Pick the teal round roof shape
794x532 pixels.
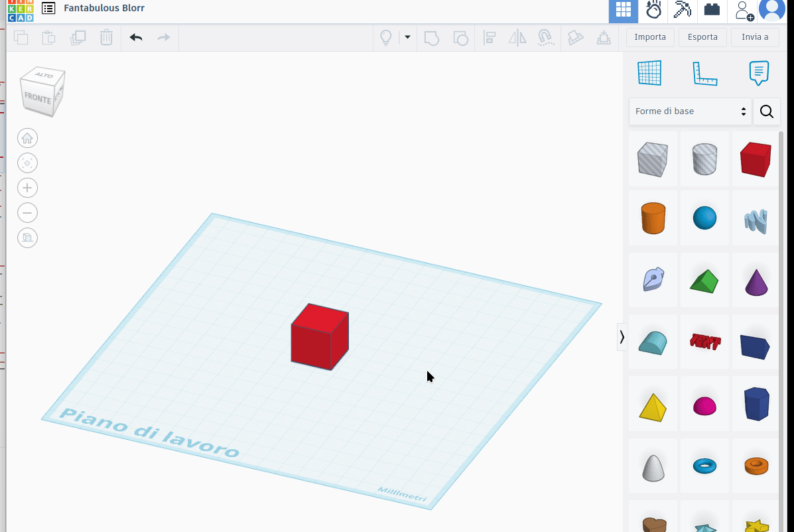tap(653, 343)
